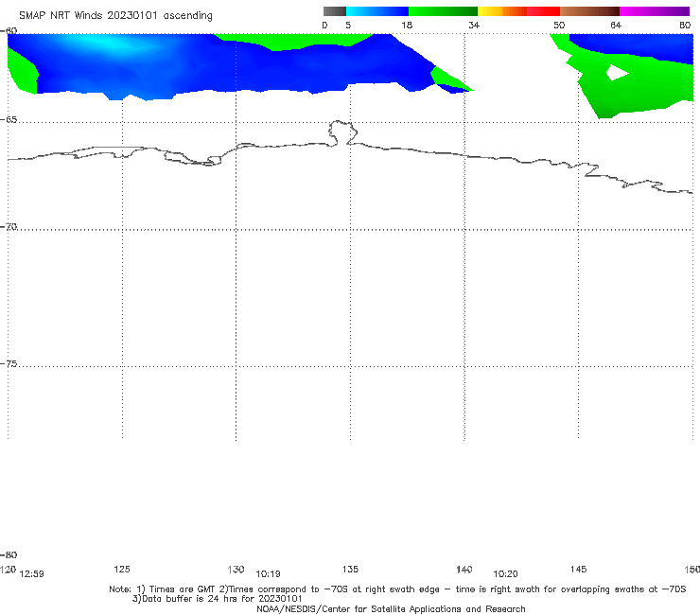Click the longitude label '130'
The height and width of the screenshot is (615, 700).
point(236,570)
